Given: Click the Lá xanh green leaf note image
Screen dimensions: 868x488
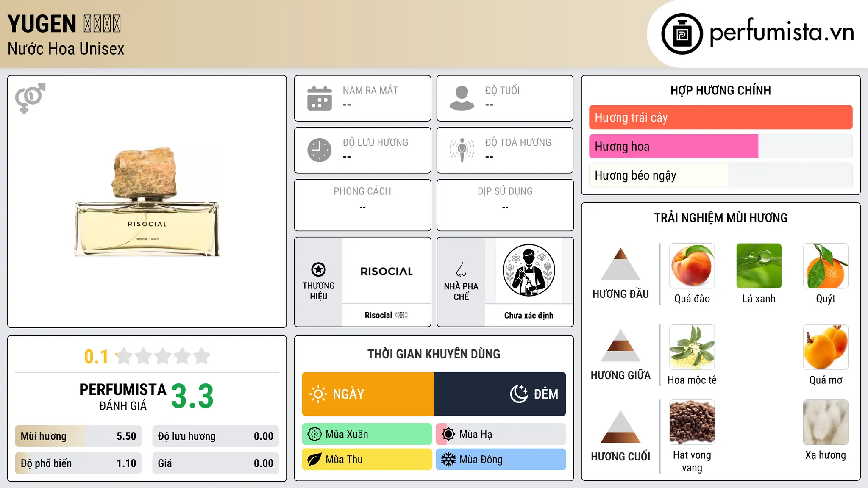Looking at the screenshot, I should (x=759, y=266).
